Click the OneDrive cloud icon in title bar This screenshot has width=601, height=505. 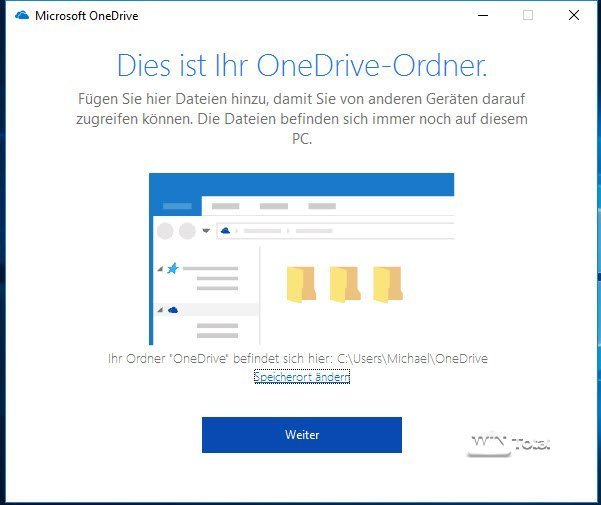22,16
